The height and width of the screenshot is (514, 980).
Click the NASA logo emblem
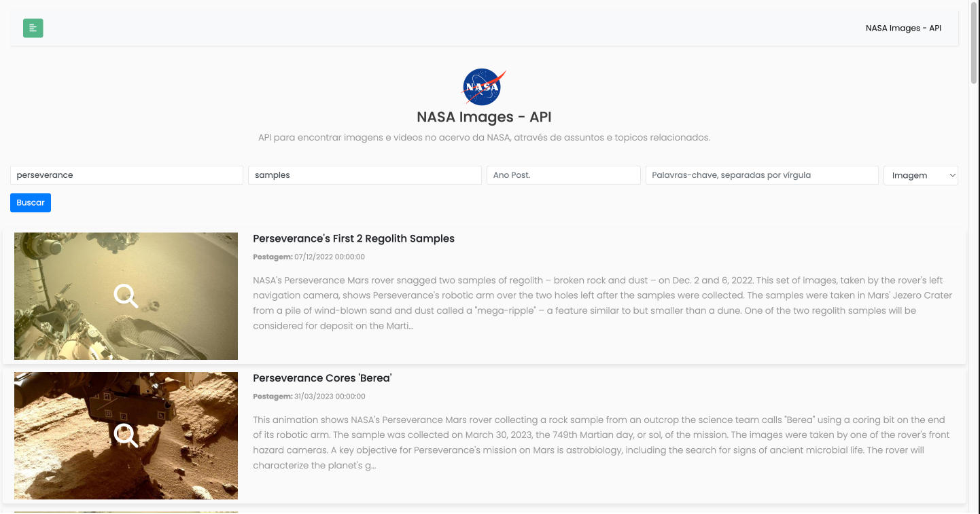click(484, 87)
